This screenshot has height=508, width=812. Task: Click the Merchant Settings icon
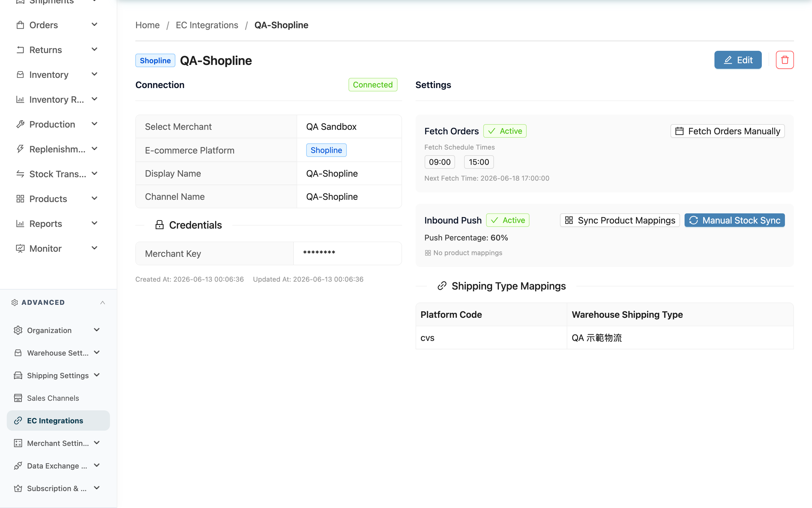[18, 443]
